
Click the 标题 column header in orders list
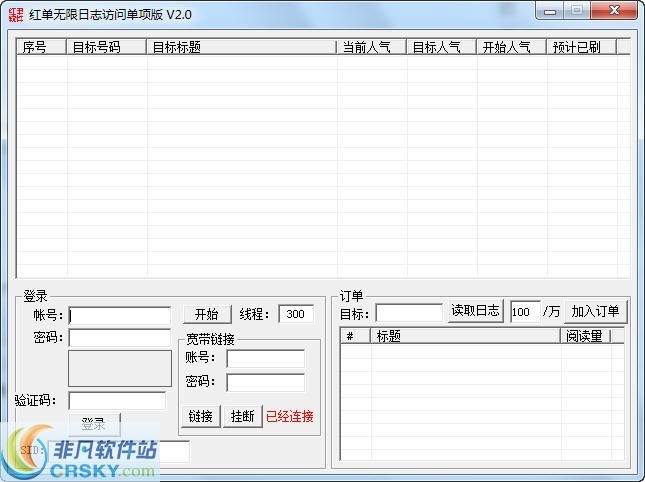click(x=466, y=336)
